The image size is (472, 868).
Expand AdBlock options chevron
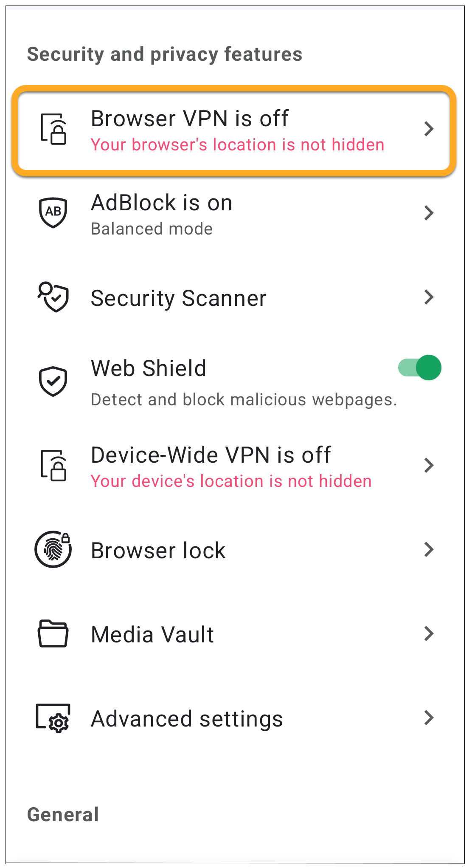tap(429, 213)
